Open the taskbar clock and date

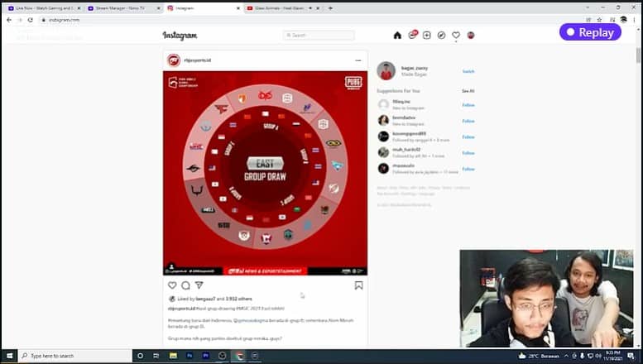[612, 356]
